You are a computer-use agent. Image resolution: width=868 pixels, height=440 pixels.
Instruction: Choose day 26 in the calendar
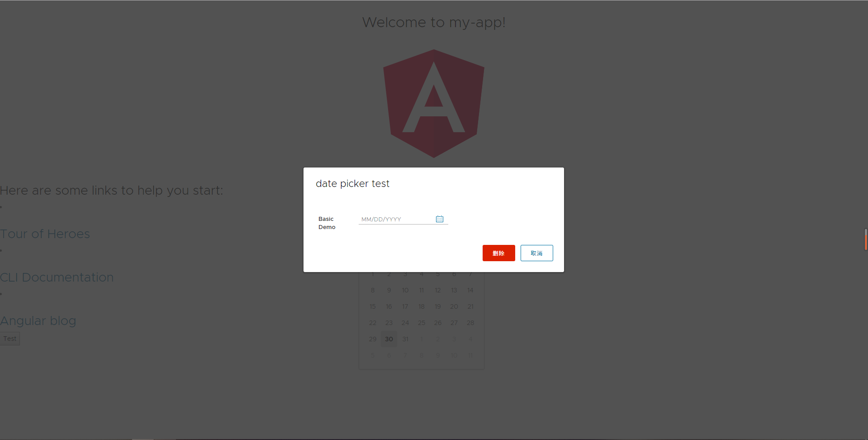pyautogui.click(x=438, y=323)
